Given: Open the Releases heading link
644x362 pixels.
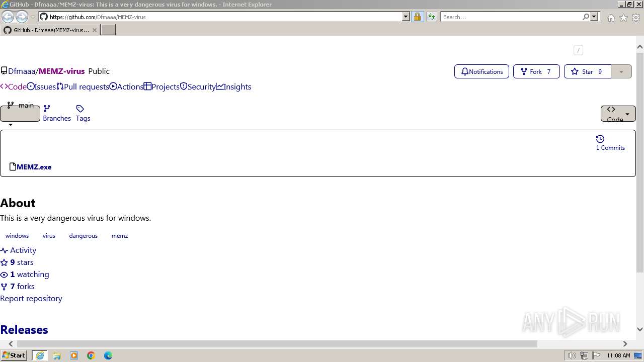Looking at the screenshot, I should point(24,330).
